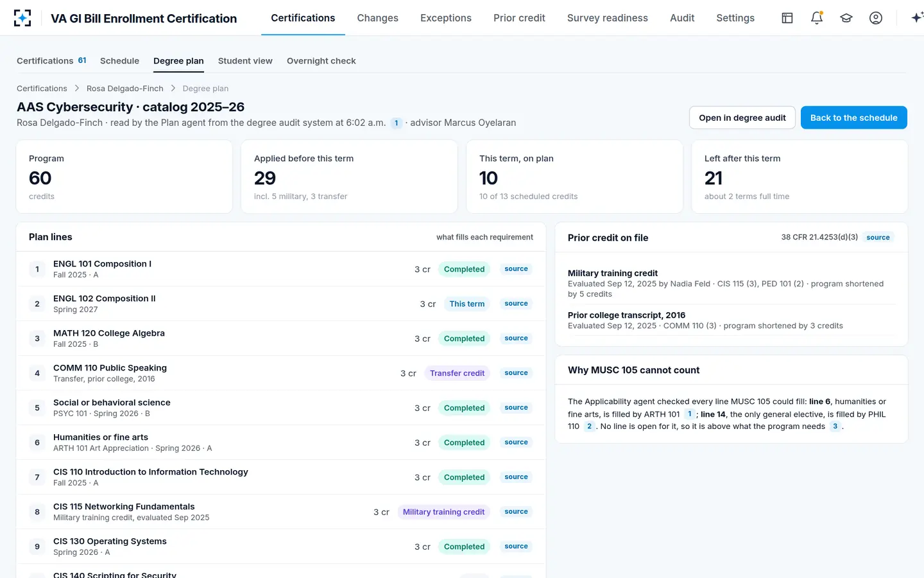The image size is (924, 578).
Task: Go to Rosa Delgado-Finch breadcrumb
Action: [125, 89]
